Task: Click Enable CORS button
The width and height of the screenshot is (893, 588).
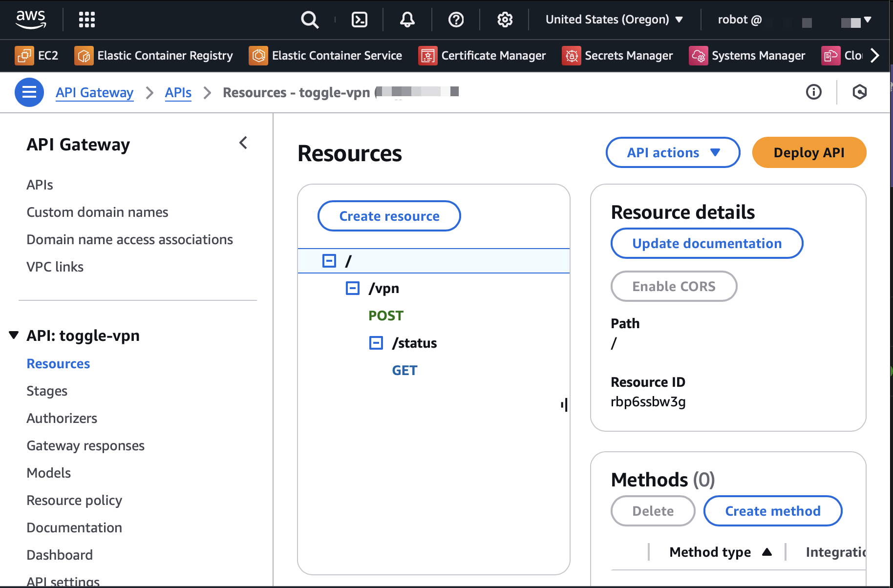Action: click(x=674, y=286)
